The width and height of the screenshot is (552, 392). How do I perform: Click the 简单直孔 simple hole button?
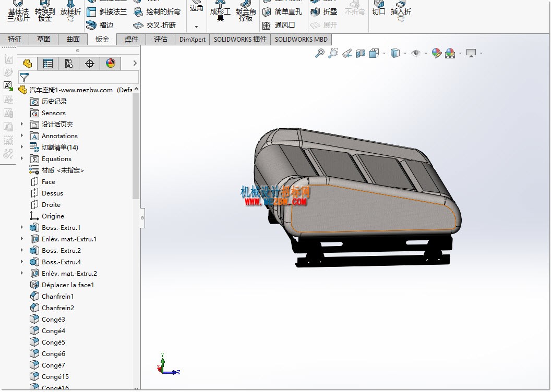[282, 12]
